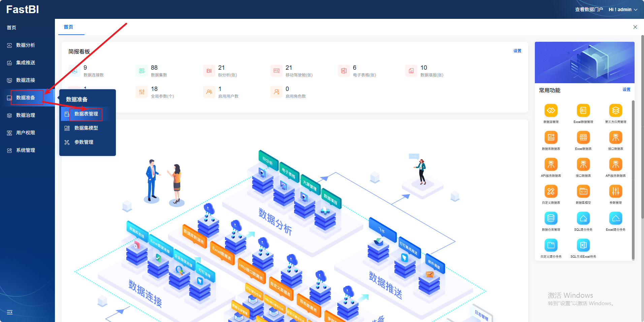Select 数据集模型 in the submenu
Screen dimensions: 644x322
(x=86, y=128)
